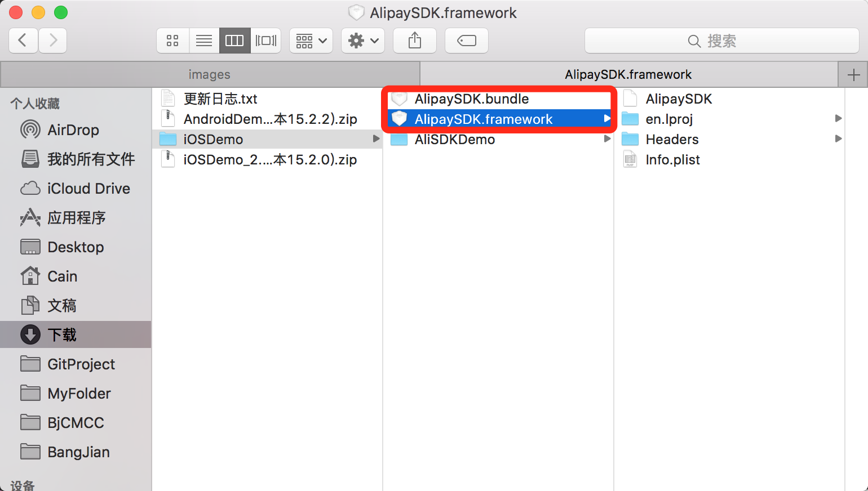Screen dimensions: 868x491
Task: Select the AlipaySDK.framework tab
Action: click(x=628, y=74)
